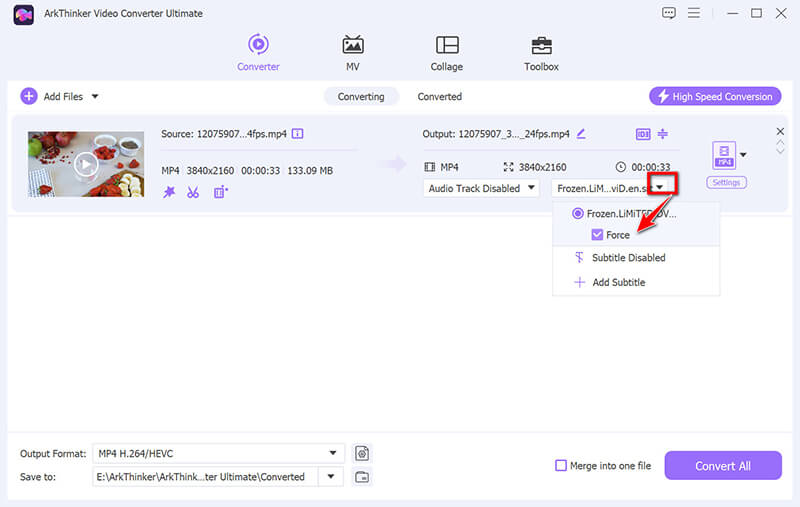
Task: Open Audio Track Disabled dropdown
Action: 481,188
